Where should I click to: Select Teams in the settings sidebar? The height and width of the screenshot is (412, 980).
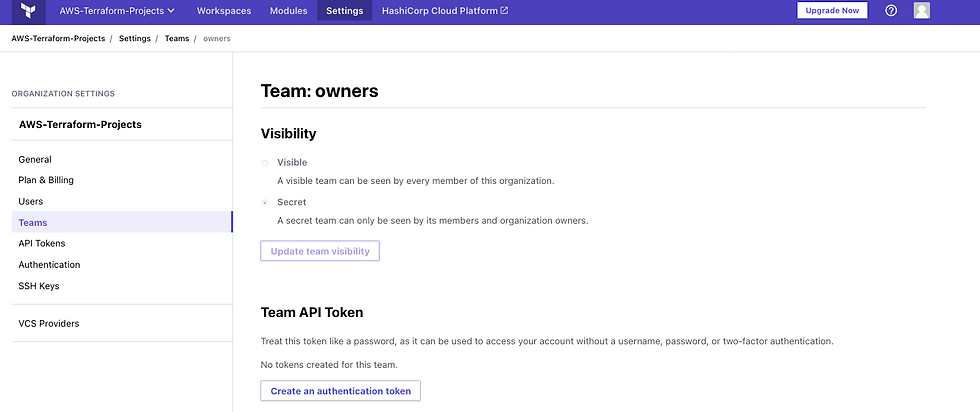[122, 223]
